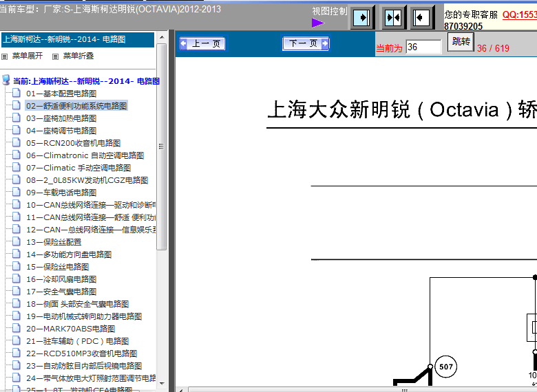Open 18—侧面 头部安全气囊电路图

(77, 304)
